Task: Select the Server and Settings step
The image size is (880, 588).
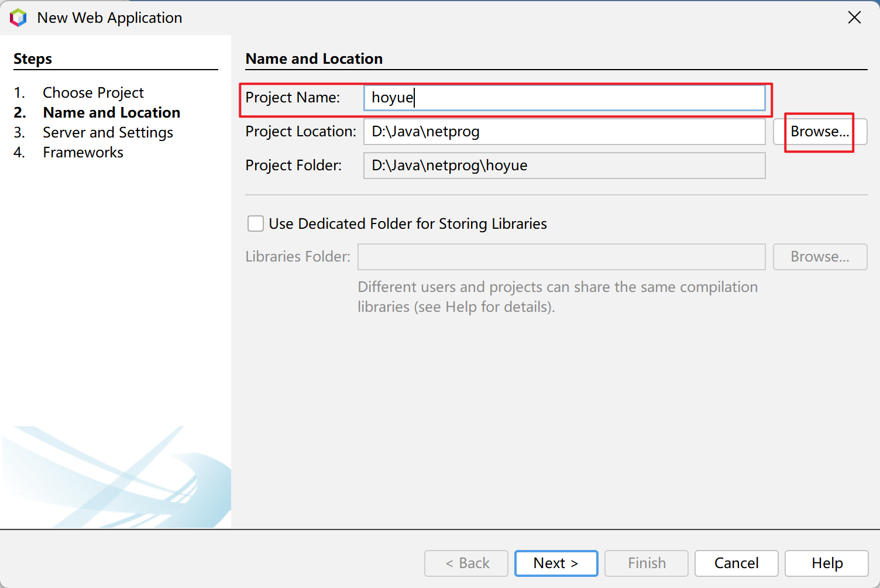Action: coord(108,132)
